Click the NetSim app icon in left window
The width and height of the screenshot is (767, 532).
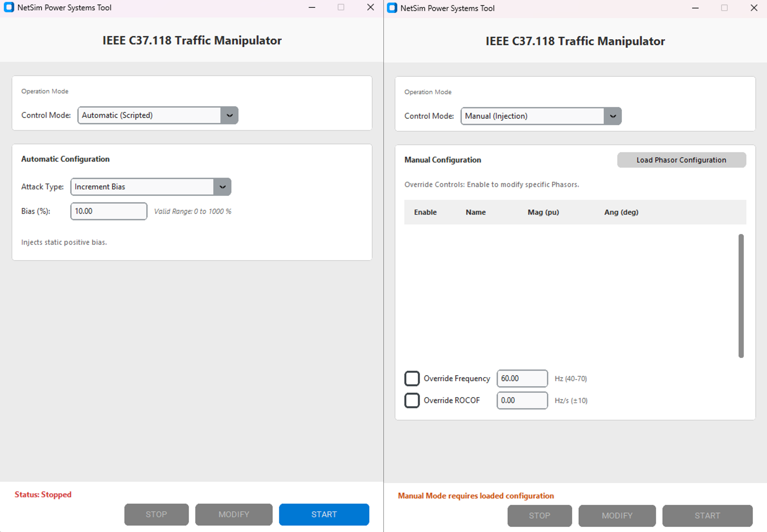pyautogui.click(x=9, y=7)
